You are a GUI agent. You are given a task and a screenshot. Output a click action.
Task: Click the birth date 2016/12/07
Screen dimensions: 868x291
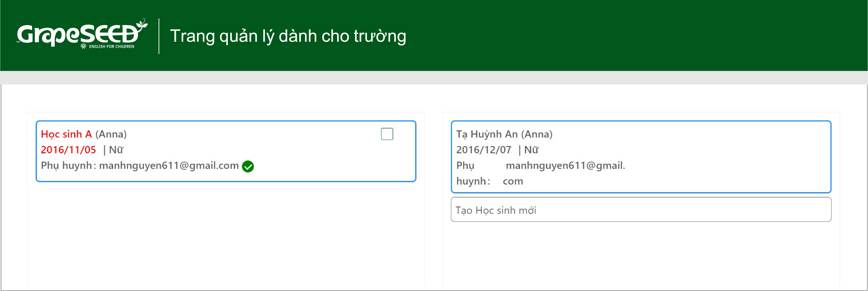484,150
